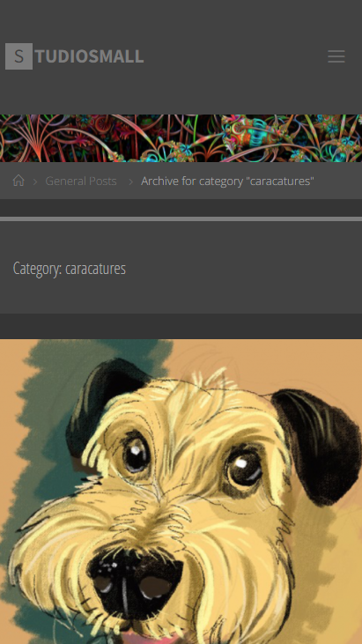Open the dog caricature post image
Image resolution: width=362 pixels, height=644 pixels.
(x=181, y=492)
